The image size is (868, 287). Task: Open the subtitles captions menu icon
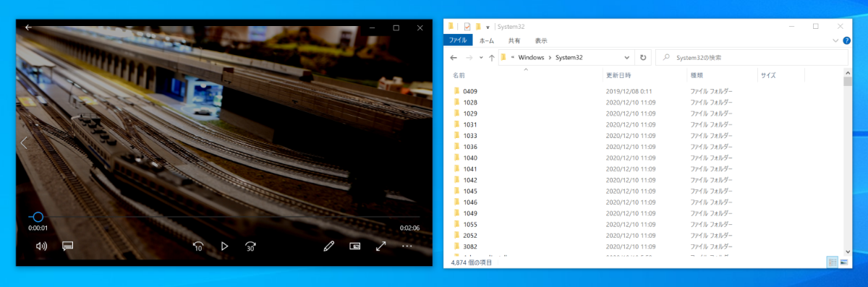coord(68,246)
